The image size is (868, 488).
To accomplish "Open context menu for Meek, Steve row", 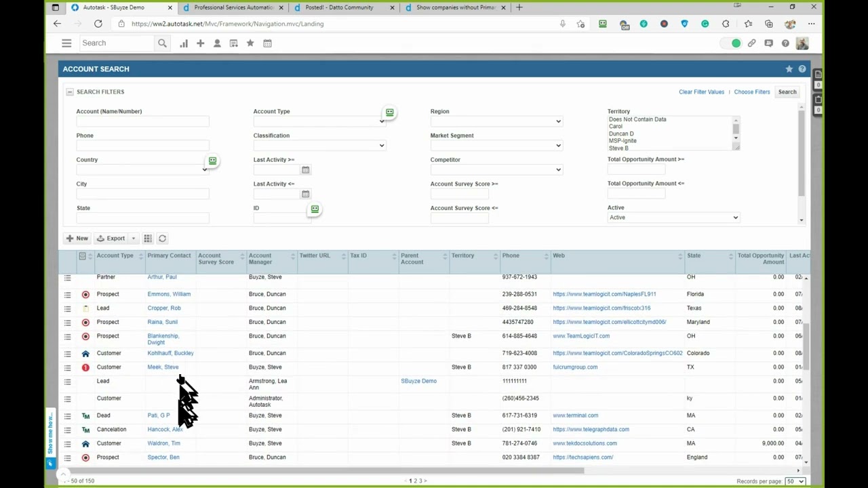I will click(x=67, y=367).
